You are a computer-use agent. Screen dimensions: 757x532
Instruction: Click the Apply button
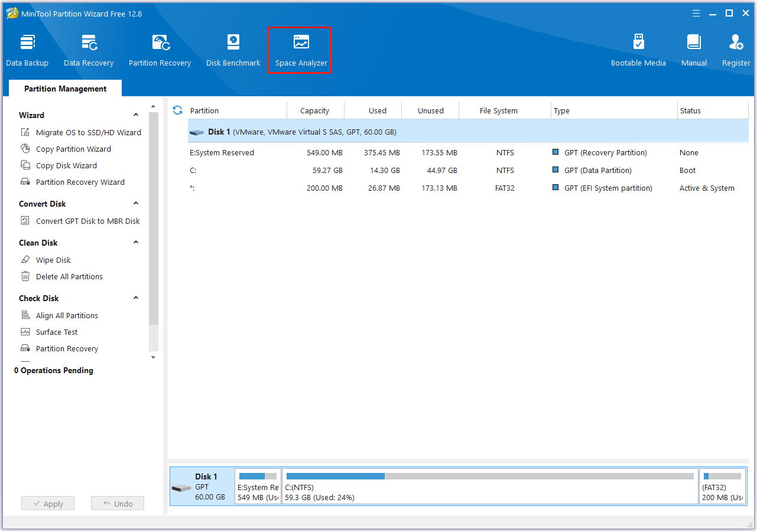click(48, 504)
